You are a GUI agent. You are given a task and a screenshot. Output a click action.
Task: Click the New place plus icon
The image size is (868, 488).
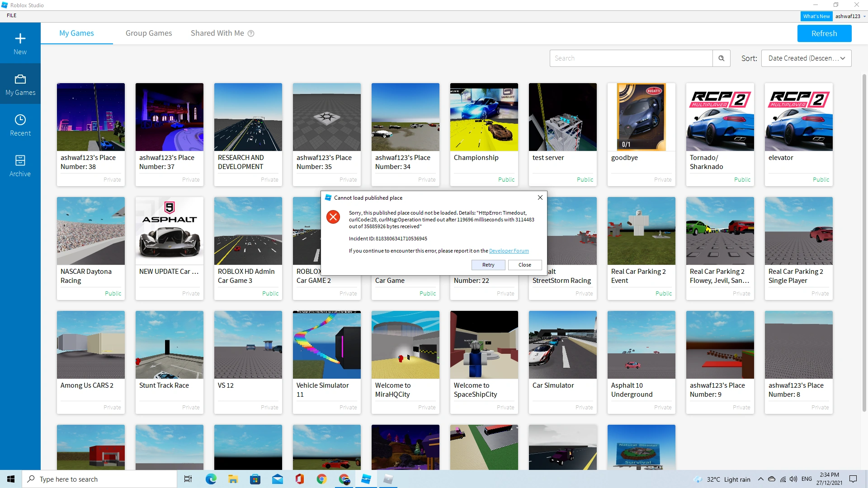coord(20,38)
